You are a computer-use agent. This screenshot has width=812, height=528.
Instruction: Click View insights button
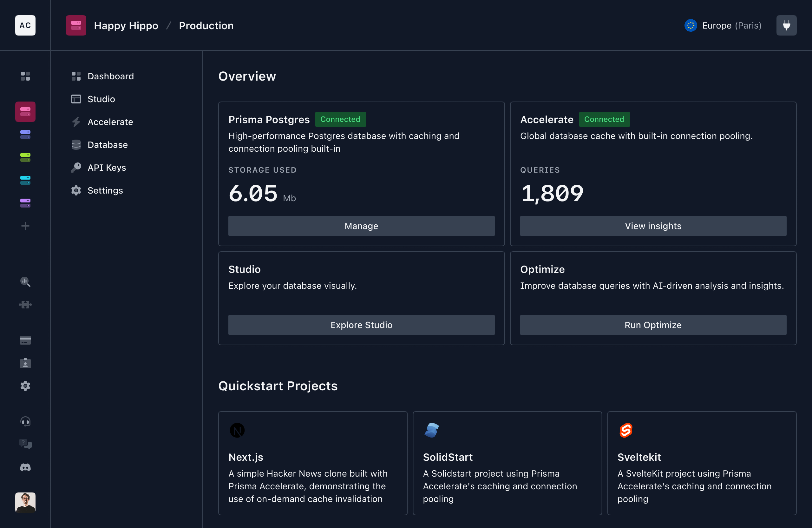(653, 226)
